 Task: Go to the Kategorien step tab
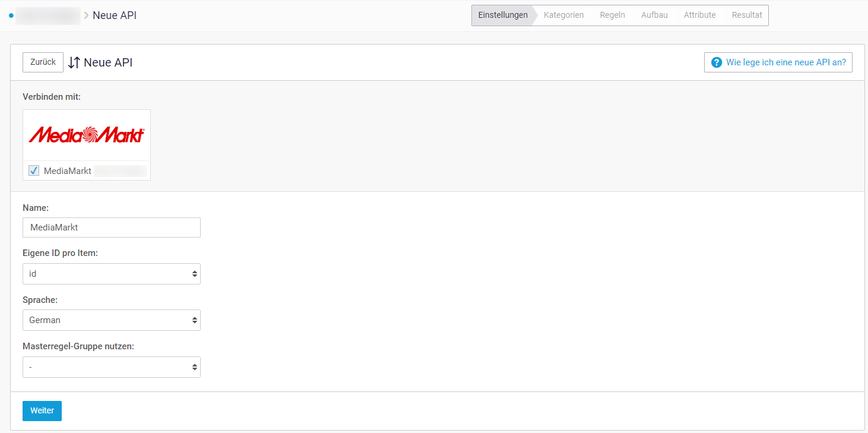(x=563, y=15)
